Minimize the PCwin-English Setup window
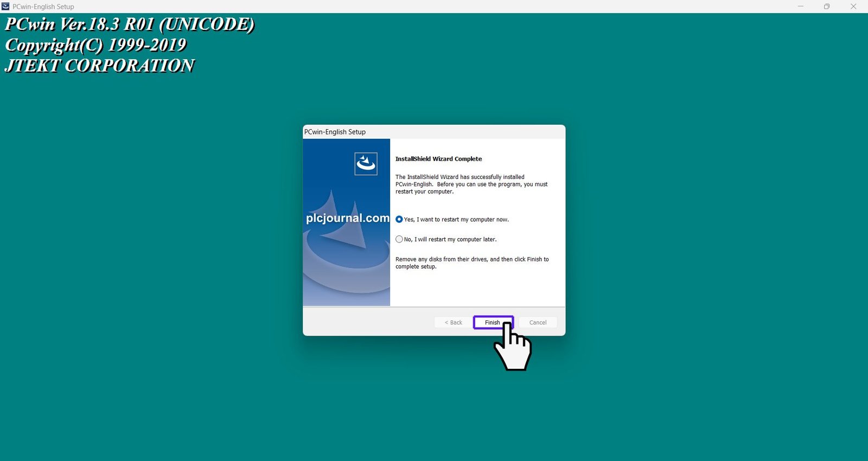 pos(800,7)
